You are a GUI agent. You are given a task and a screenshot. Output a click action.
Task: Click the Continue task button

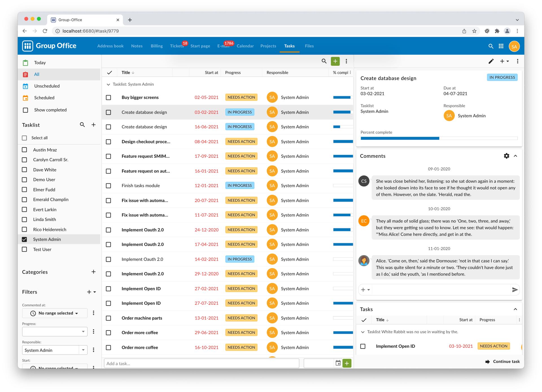(502, 362)
